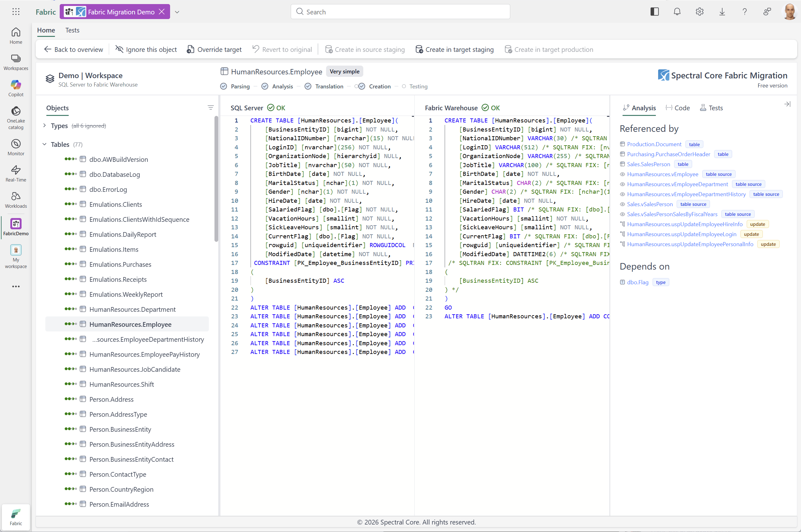Open the help question mark icon
Screen dimensions: 801x532
tap(745, 12)
